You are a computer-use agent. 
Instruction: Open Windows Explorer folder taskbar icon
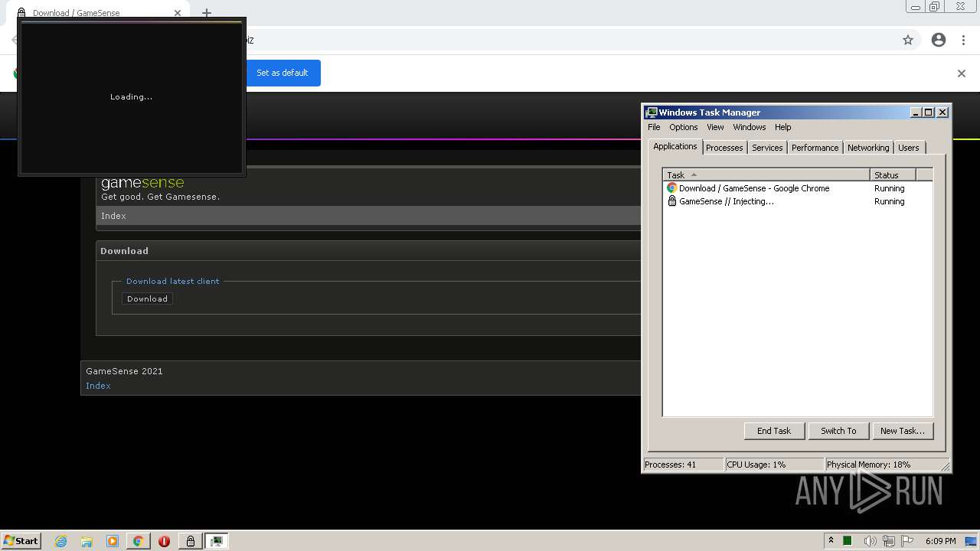87,541
